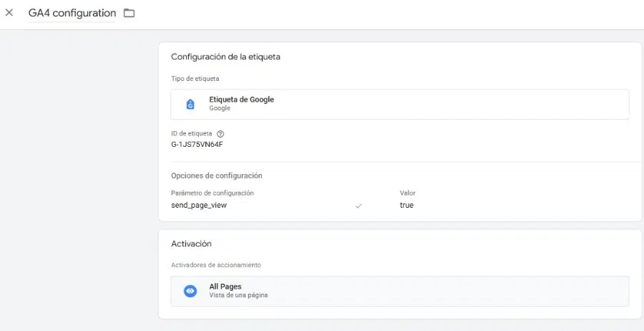Click the send_page_view parameter name

pyautogui.click(x=199, y=205)
